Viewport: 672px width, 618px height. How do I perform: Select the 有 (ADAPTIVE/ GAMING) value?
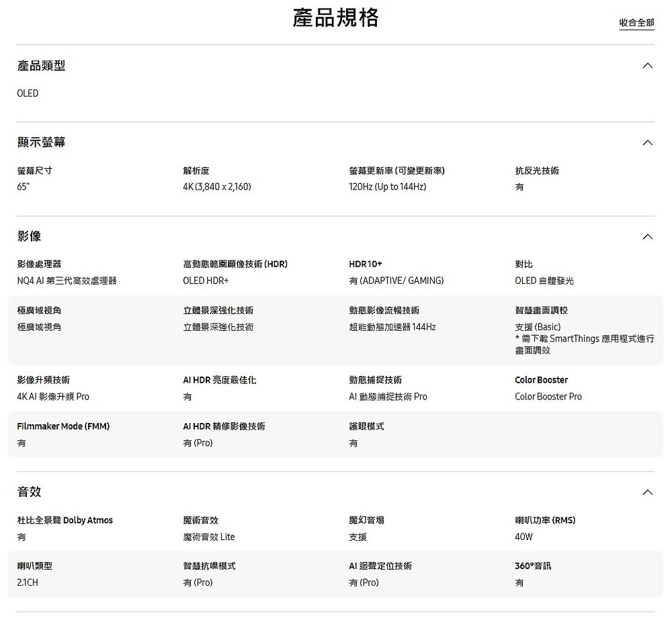click(396, 280)
